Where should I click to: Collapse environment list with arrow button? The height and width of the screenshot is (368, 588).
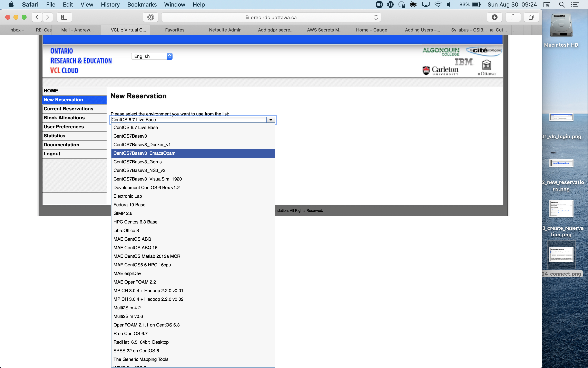coord(271,120)
